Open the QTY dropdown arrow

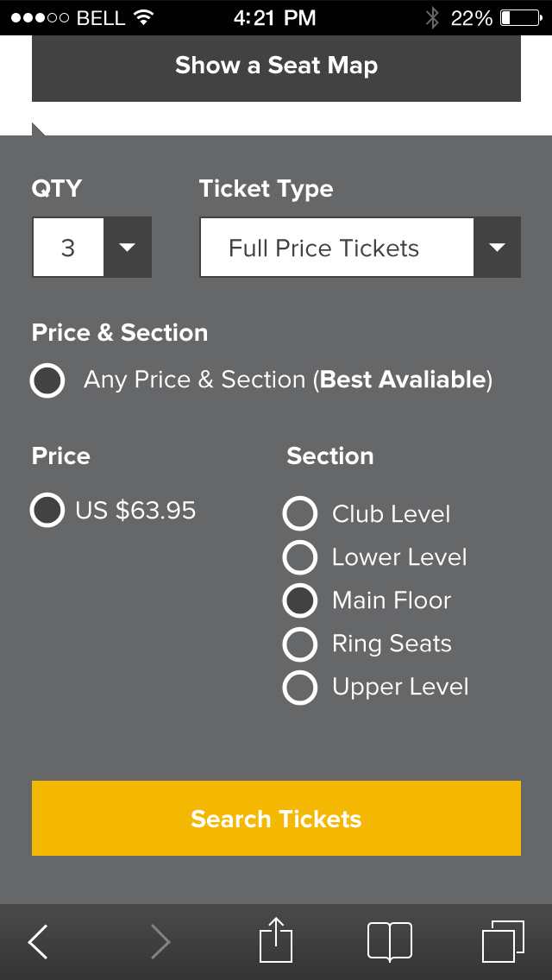tap(128, 248)
